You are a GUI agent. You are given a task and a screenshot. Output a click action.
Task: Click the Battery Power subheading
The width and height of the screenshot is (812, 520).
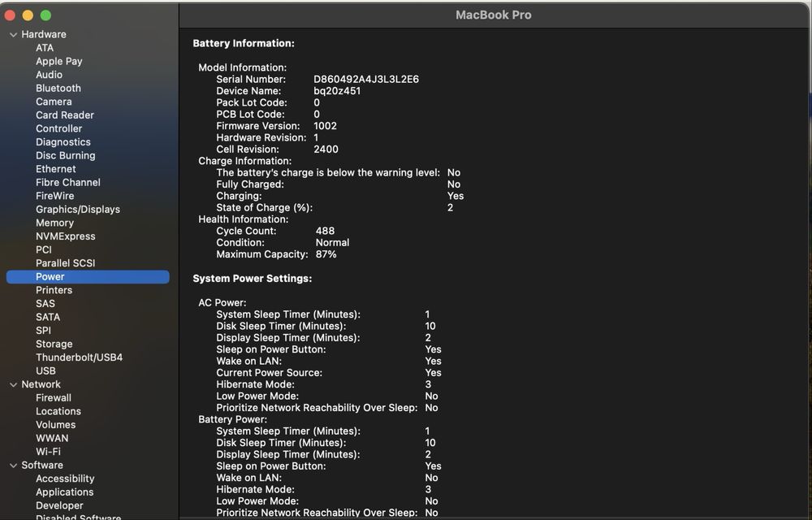(232, 419)
